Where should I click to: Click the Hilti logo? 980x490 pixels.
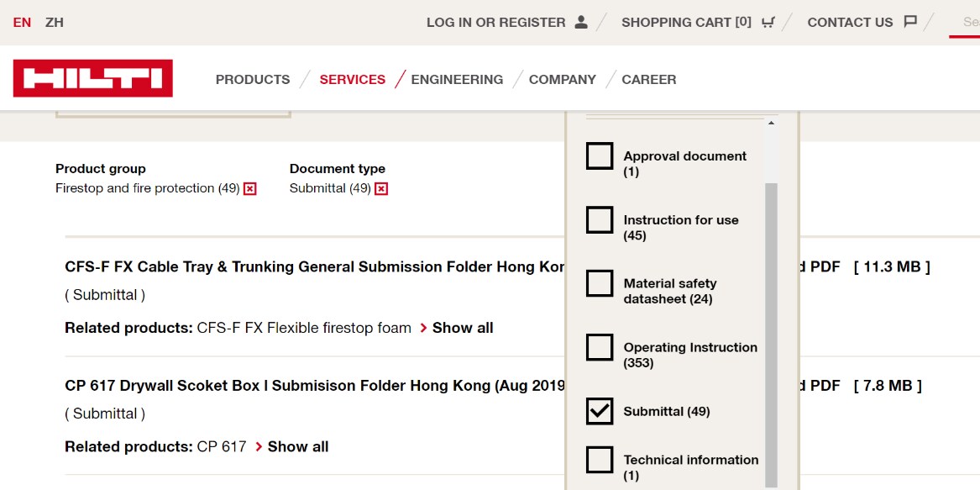tap(92, 78)
